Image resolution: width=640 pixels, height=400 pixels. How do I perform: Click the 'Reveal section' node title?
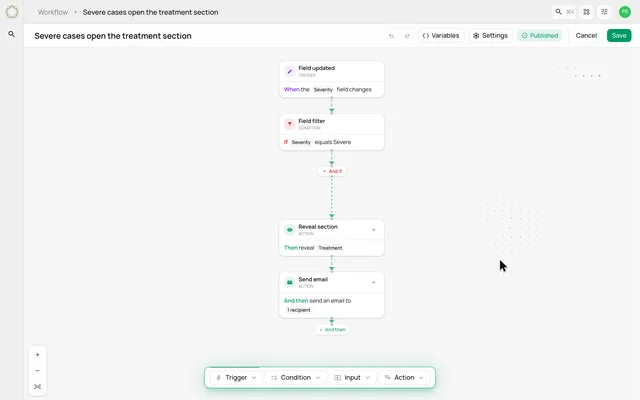coord(318,227)
